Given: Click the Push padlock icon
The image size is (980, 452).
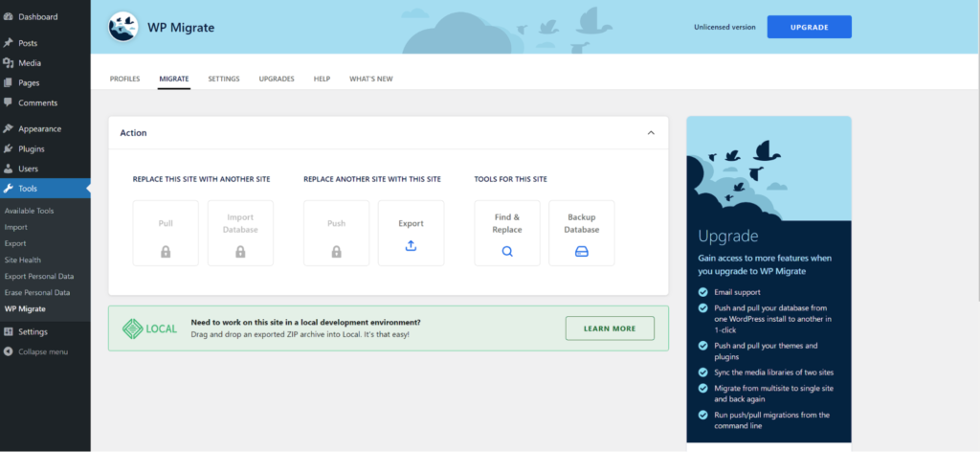Looking at the screenshot, I should [336, 252].
